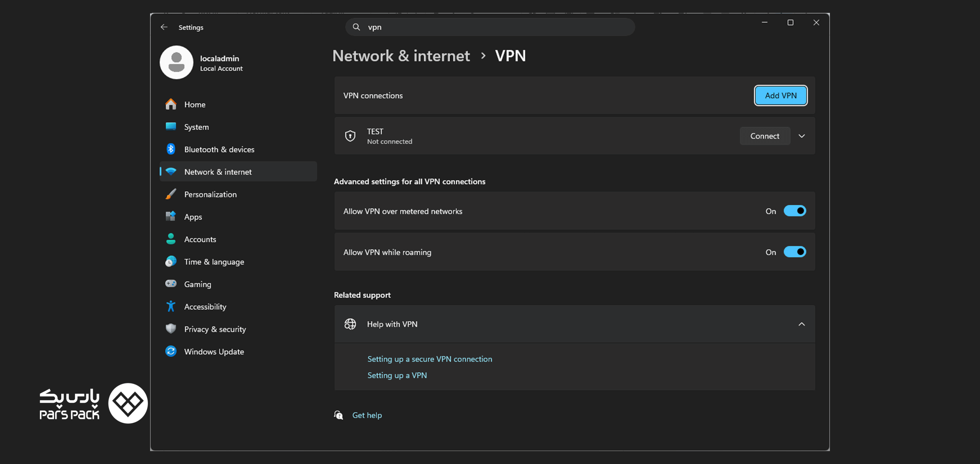Click the System monitor icon

coord(171,127)
